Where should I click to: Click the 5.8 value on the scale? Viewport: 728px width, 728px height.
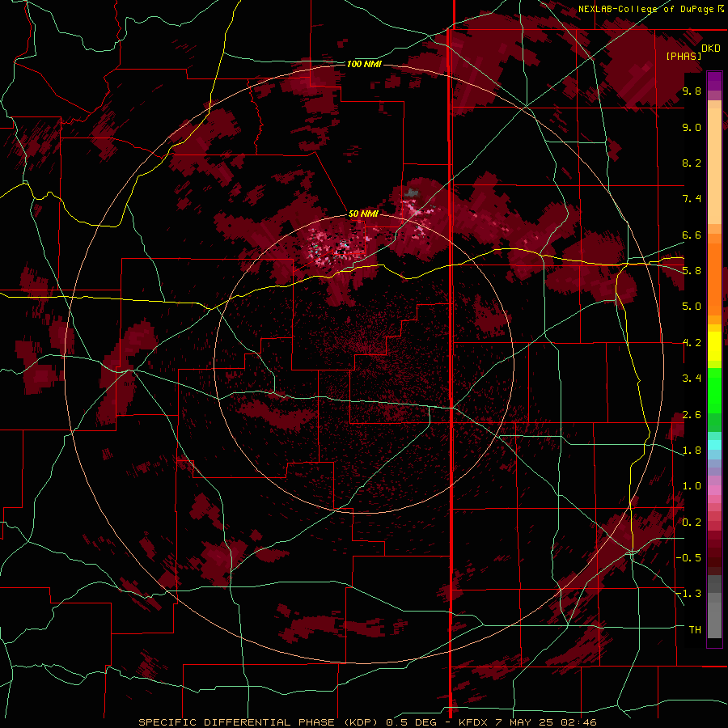[x=692, y=271]
